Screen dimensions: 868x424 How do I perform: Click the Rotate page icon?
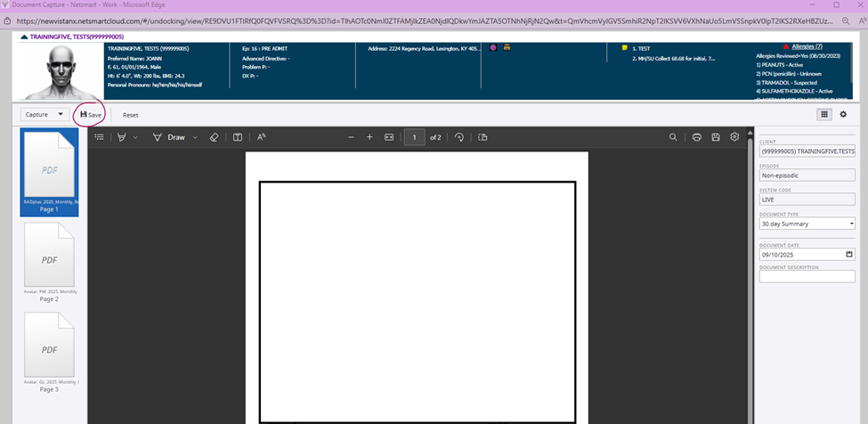459,137
